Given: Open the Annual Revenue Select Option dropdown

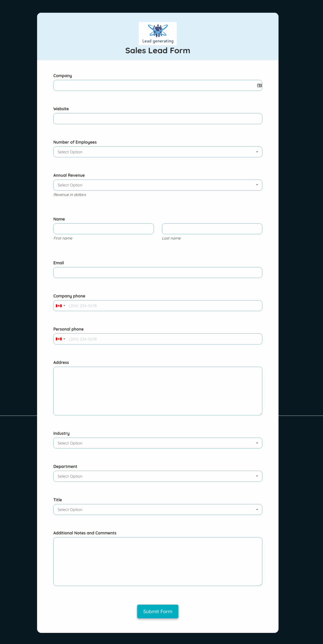Looking at the screenshot, I should 157,185.
